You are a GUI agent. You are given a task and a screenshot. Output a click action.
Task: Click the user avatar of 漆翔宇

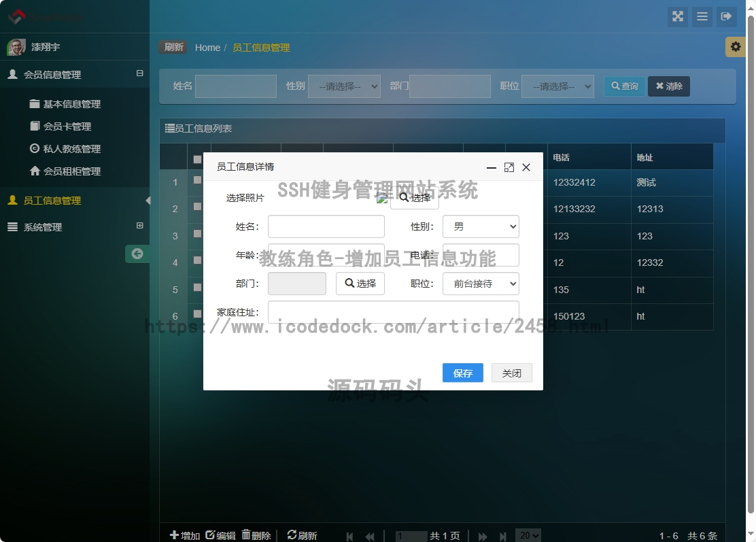[x=16, y=47]
